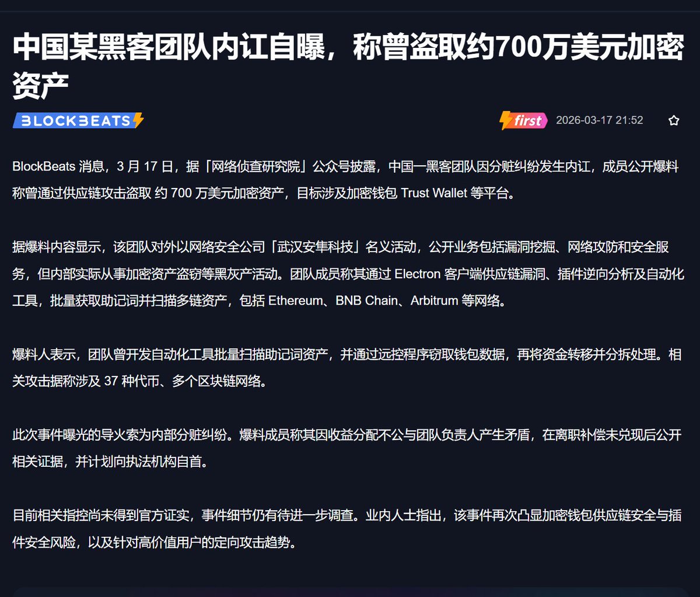Viewport: 700px width, 597px height.
Task: Click the word 'Arbitrum'
Action: tap(434, 301)
